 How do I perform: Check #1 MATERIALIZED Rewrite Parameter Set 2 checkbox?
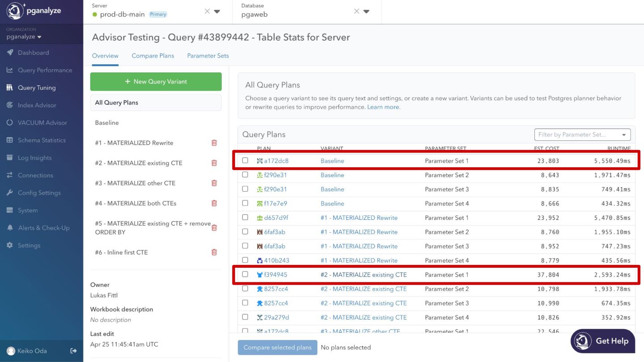coord(245,232)
